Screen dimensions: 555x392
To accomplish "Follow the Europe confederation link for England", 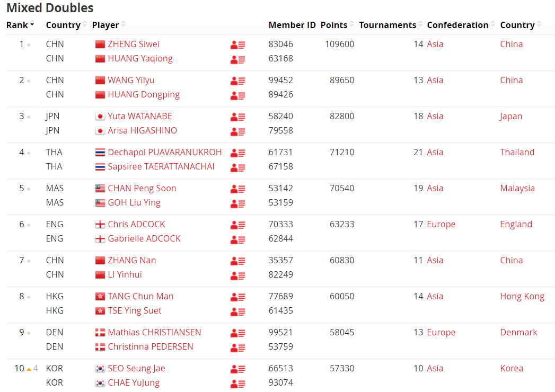I will [441, 224].
